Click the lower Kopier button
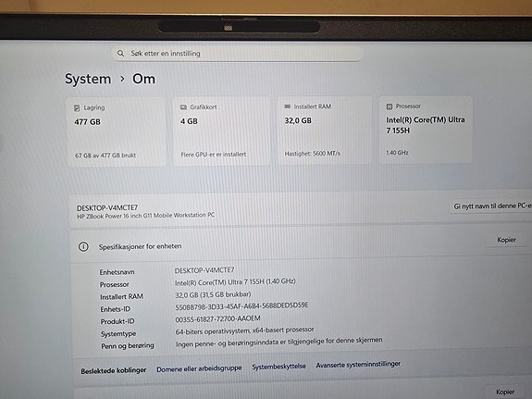532x399 pixels. tap(505, 392)
